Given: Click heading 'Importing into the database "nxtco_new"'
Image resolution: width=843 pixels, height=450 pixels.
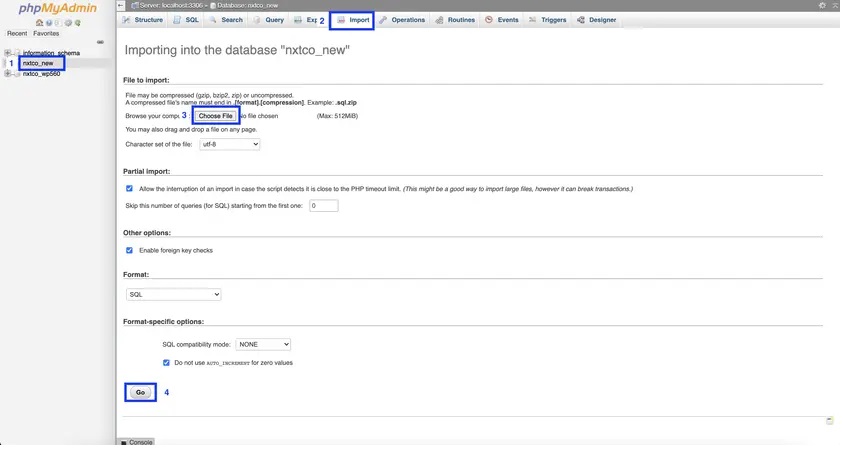Looking at the screenshot, I should pyautogui.click(x=237, y=50).
